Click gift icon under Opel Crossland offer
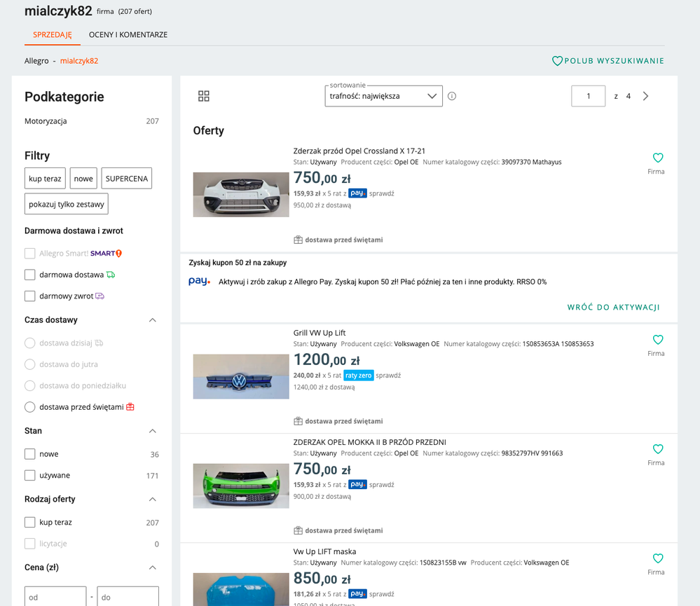 click(298, 240)
